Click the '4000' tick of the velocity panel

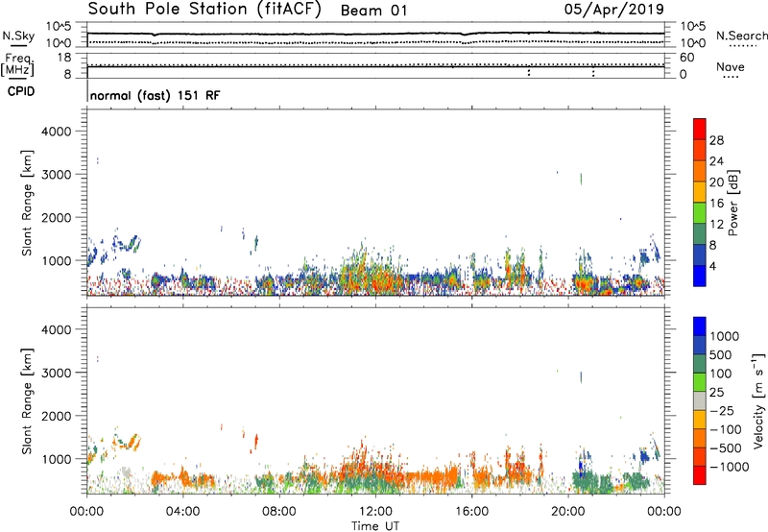56,329
